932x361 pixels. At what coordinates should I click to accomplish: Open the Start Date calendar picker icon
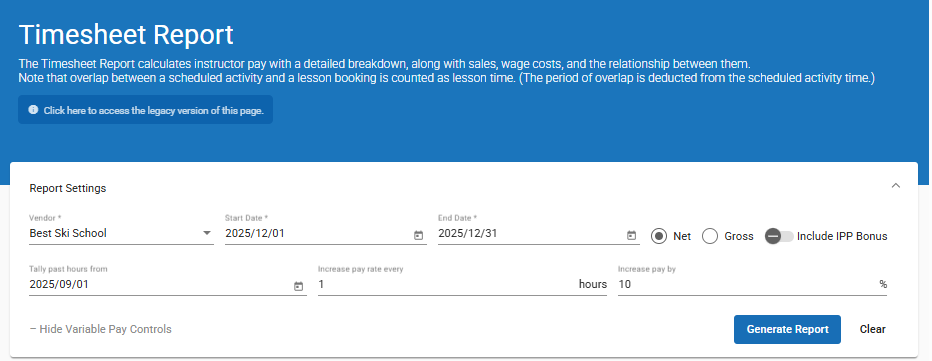418,236
